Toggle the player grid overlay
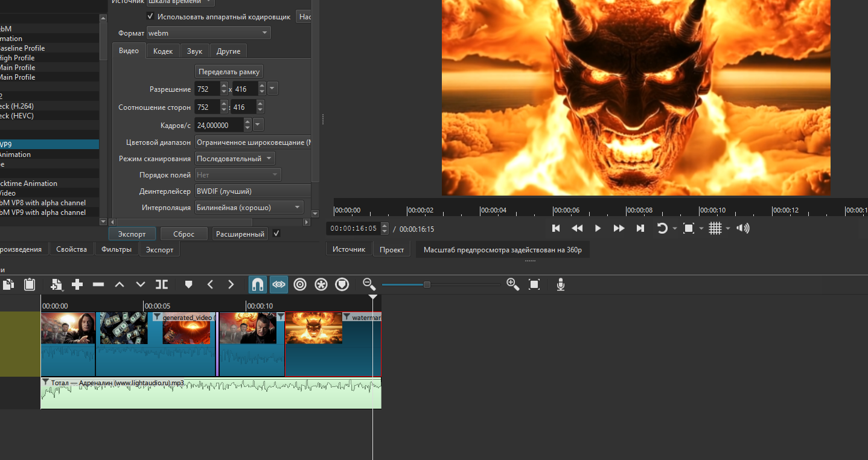The width and height of the screenshot is (868, 460). click(x=715, y=228)
